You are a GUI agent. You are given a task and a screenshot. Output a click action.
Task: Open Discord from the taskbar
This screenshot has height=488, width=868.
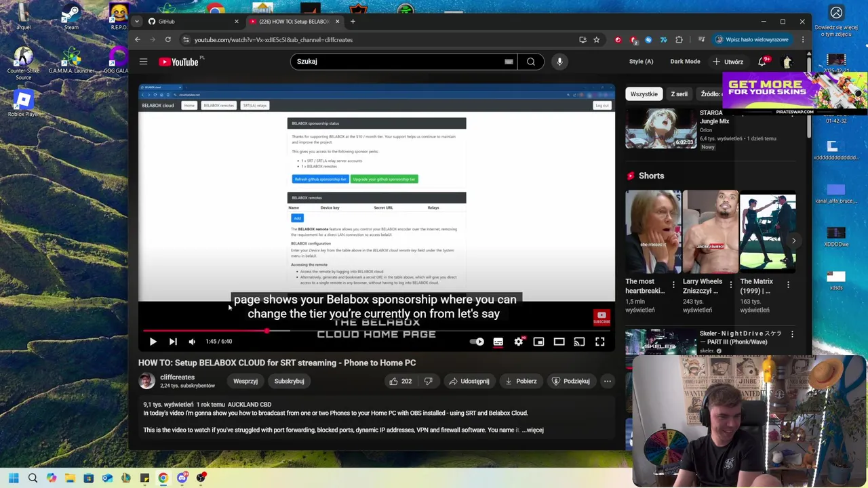[182, 478]
